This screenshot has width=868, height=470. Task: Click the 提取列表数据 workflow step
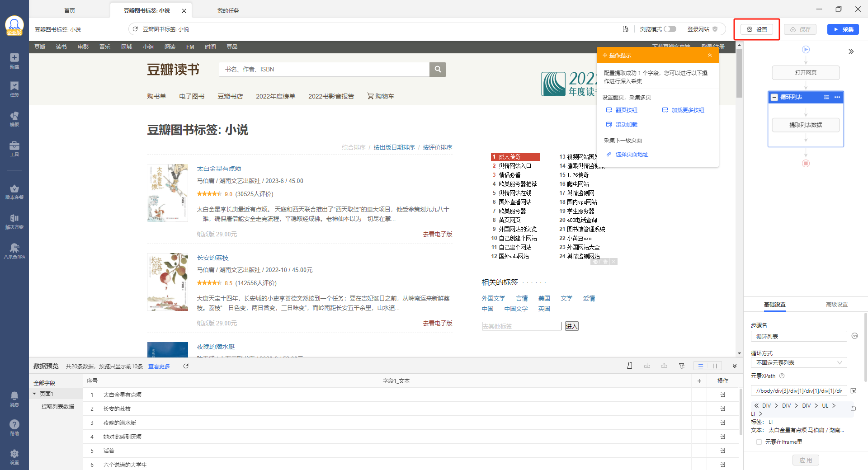pos(806,125)
